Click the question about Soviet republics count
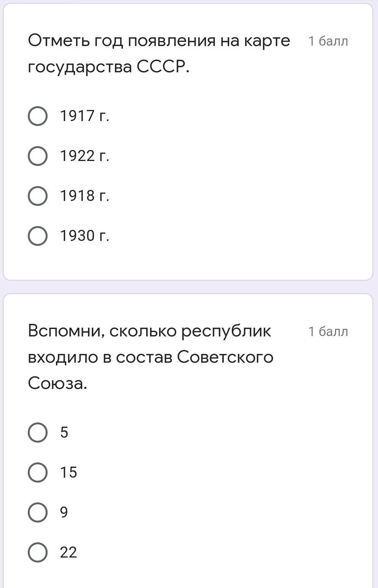Image resolution: width=378 pixels, height=588 pixels. [150, 357]
